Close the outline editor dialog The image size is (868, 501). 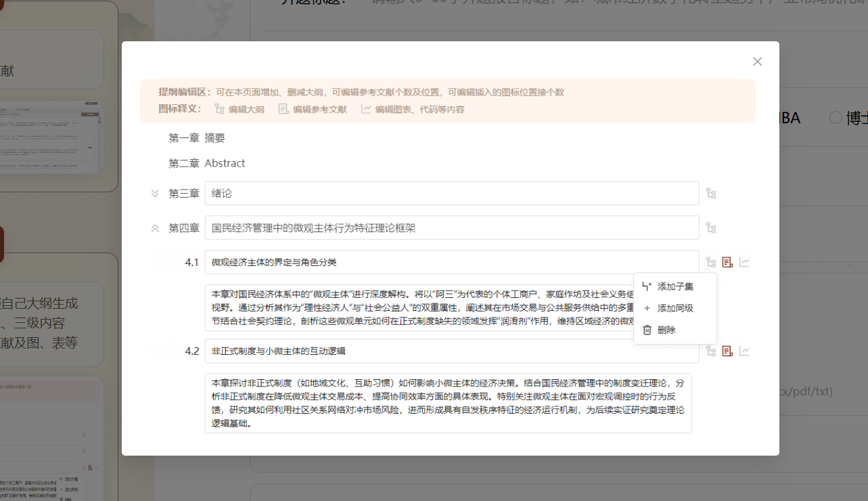point(757,62)
